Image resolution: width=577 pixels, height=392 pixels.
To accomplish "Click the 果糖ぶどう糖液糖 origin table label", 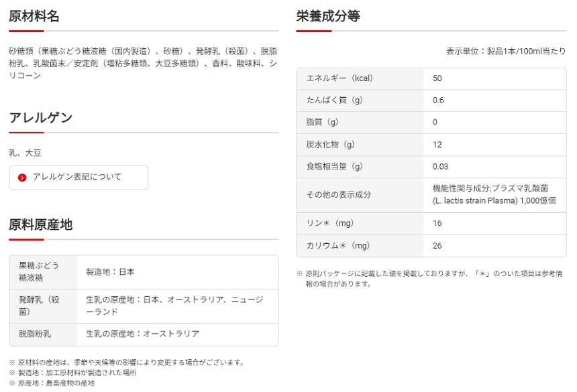I will (40, 272).
